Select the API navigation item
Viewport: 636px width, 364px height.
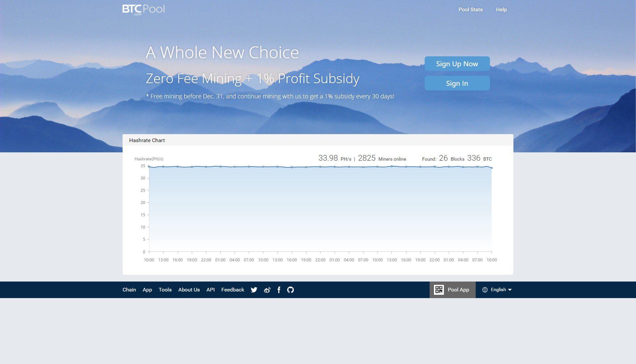pos(210,289)
